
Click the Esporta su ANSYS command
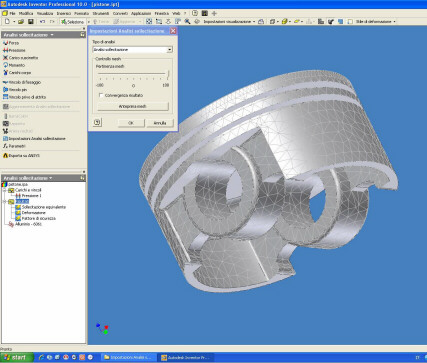point(21,156)
